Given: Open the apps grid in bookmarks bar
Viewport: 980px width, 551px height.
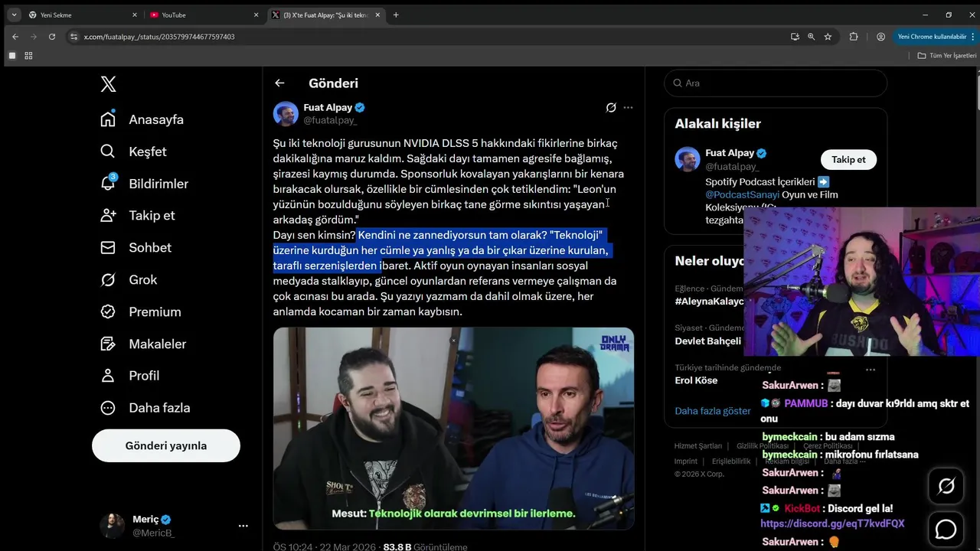Looking at the screenshot, I should [x=28, y=55].
